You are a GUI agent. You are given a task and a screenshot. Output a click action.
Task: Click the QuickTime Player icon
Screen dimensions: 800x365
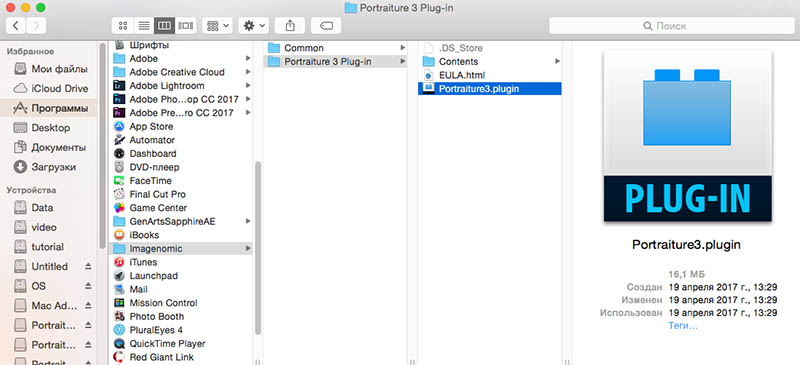[119, 344]
